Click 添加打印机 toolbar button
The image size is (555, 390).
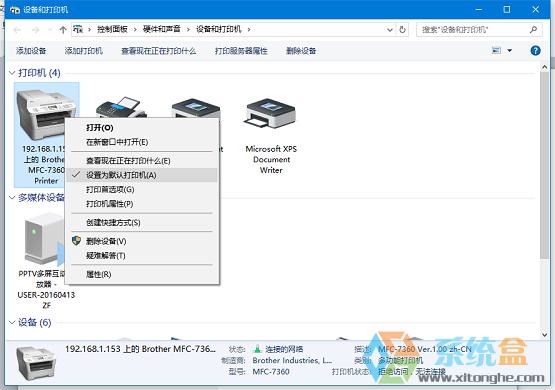[84, 51]
